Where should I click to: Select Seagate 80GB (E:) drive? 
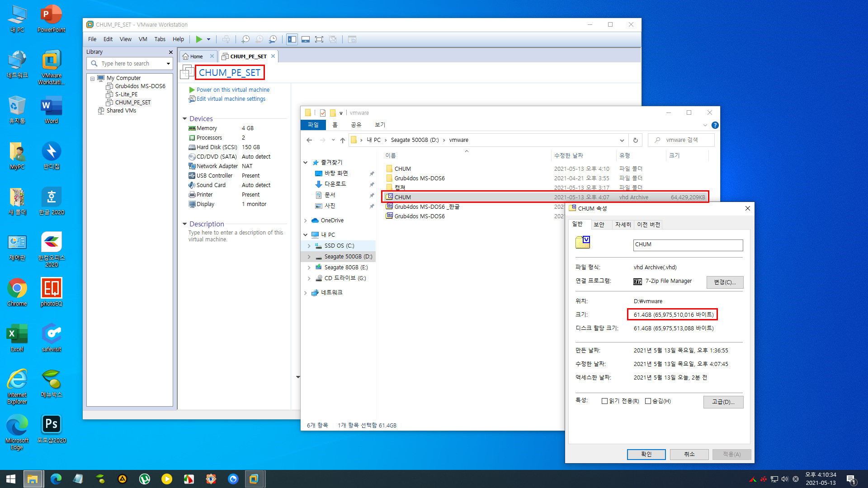coord(346,267)
